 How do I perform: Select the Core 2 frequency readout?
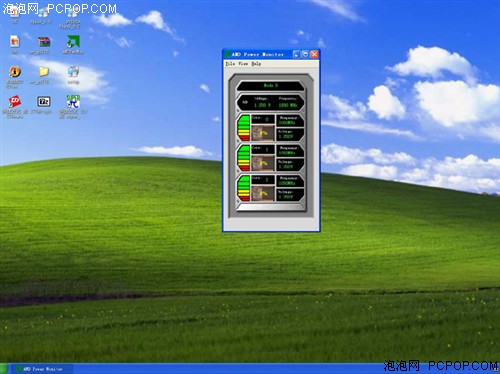click(x=290, y=181)
